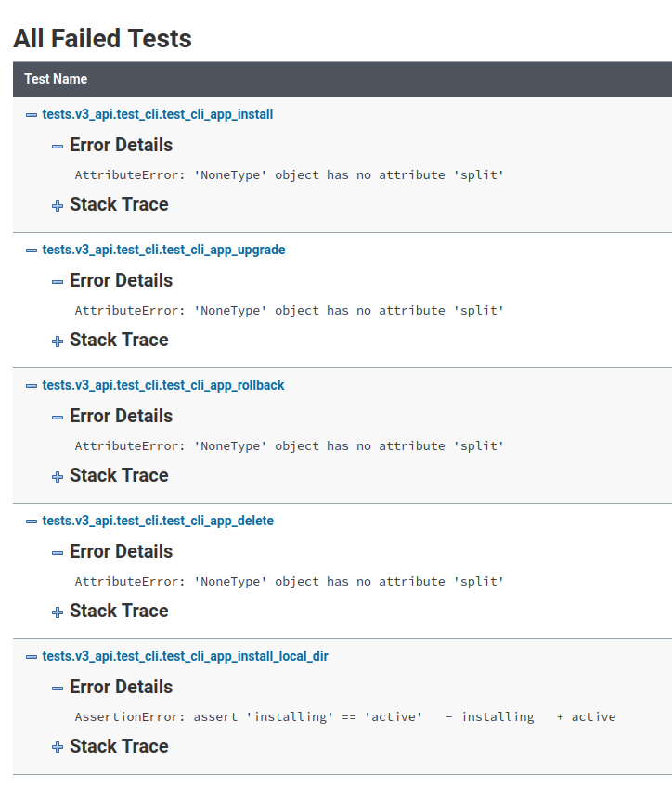The height and width of the screenshot is (786, 672).
Task: Collapse the test_cli_app_upgrade entry
Action: [x=30, y=250]
